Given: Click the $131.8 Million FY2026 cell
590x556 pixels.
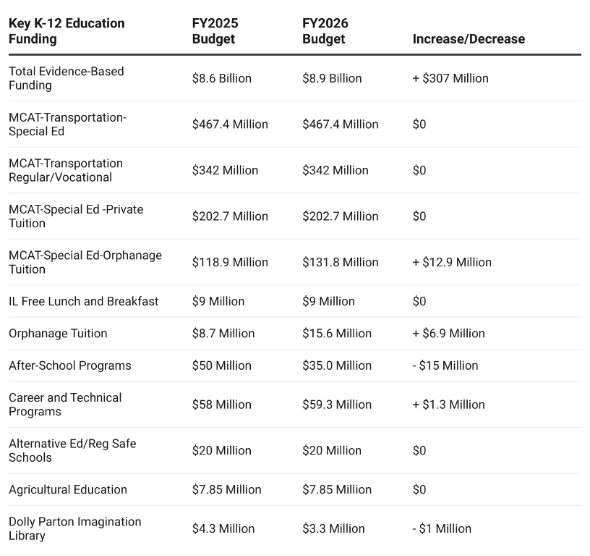Looking at the screenshot, I should click(x=340, y=262).
